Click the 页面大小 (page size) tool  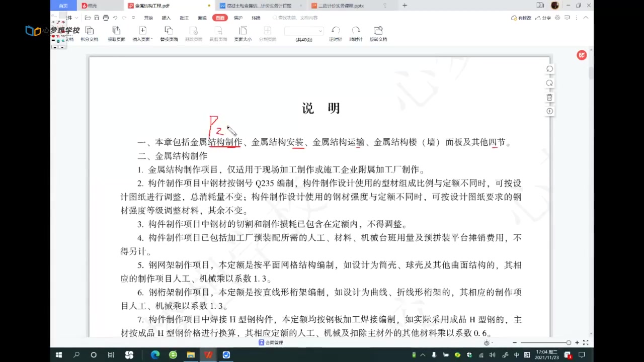point(242,35)
